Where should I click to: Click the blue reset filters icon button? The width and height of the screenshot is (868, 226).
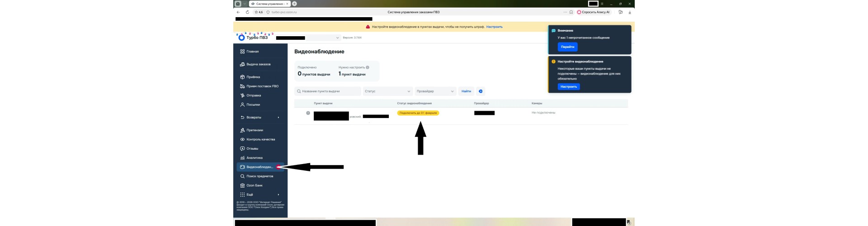[x=481, y=91]
